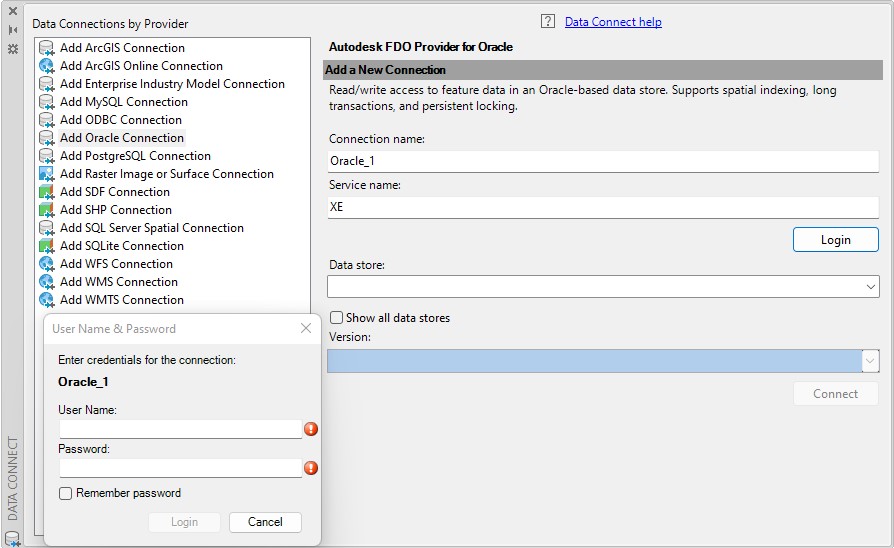The height and width of the screenshot is (548, 894).
Task: Cancel the User Name & Password dialog
Action: (265, 522)
